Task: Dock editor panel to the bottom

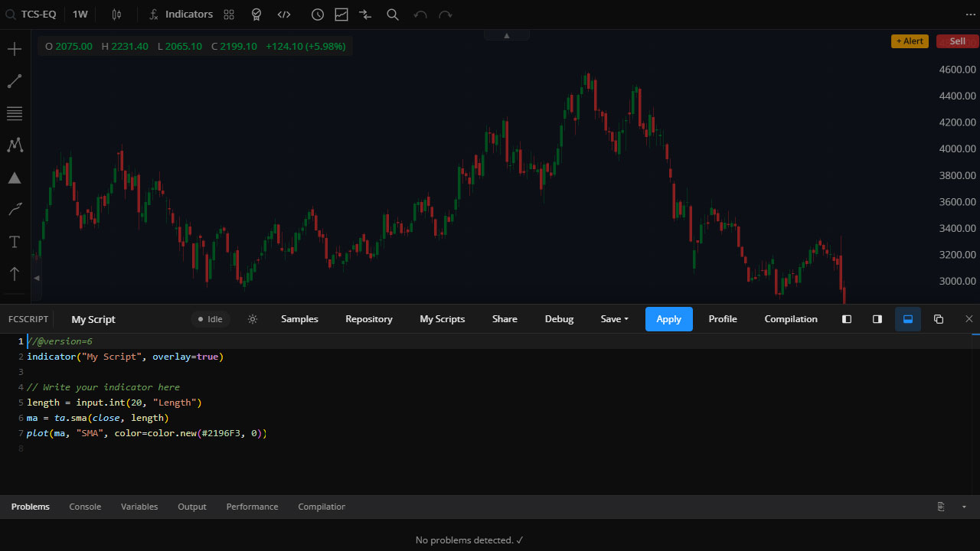Action: pyautogui.click(x=908, y=319)
